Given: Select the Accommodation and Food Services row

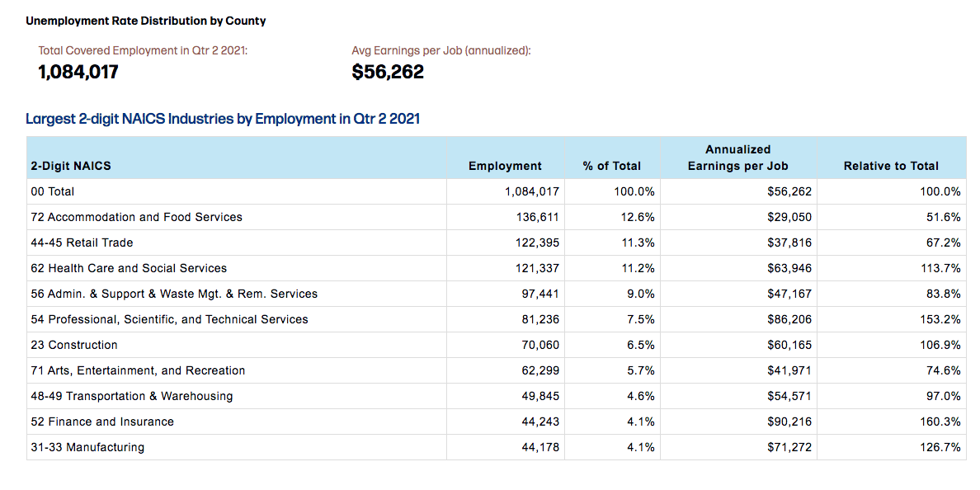Looking at the screenshot, I should coord(497,217).
